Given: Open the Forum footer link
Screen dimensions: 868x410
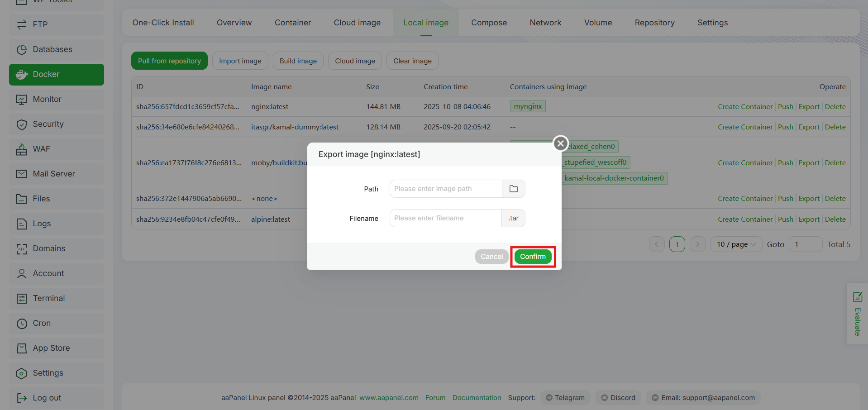Looking at the screenshot, I should (x=435, y=398).
